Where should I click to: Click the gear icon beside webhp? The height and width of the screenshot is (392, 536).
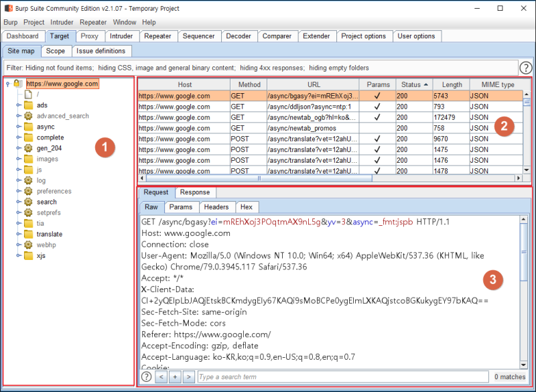pyautogui.click(x=28, y=245)
